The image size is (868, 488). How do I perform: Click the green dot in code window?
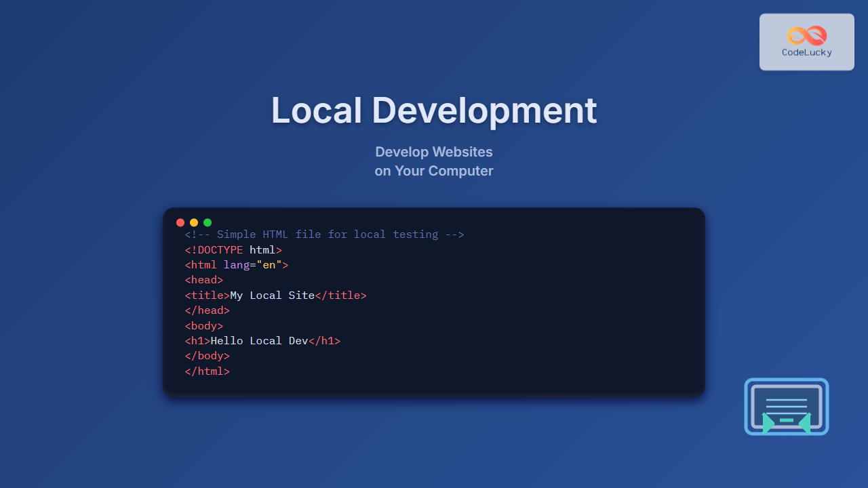(208, 222)
